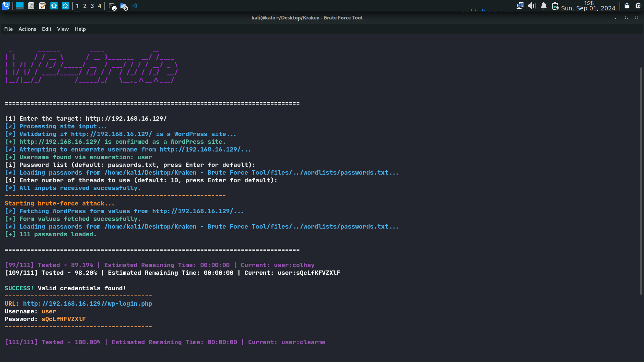Switch to workspace 2

[x=85, y=6]
